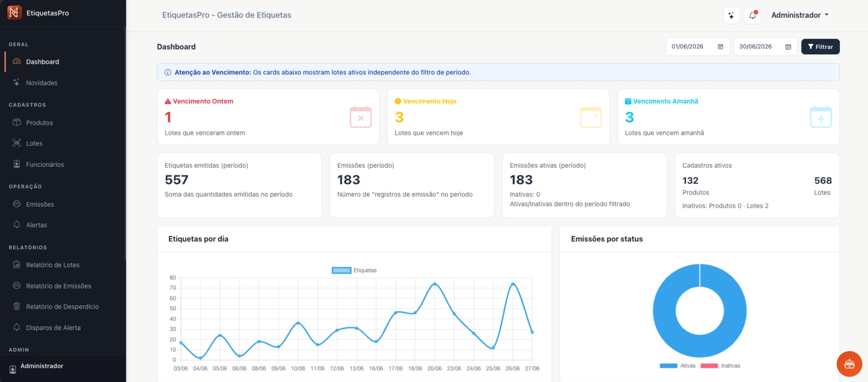Click the Dashboard gauge icon in sidebar

point(17,61)
